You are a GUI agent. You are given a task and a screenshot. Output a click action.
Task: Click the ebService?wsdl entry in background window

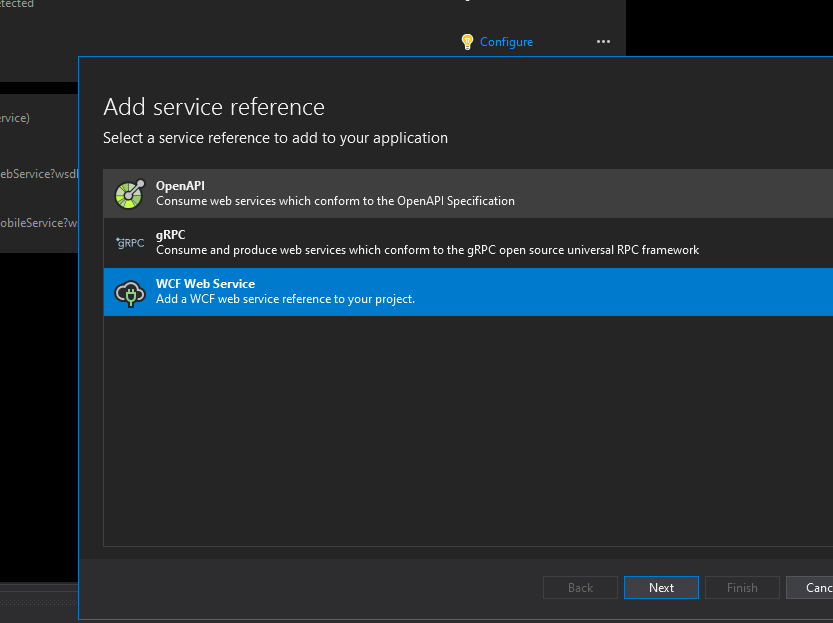39,174
